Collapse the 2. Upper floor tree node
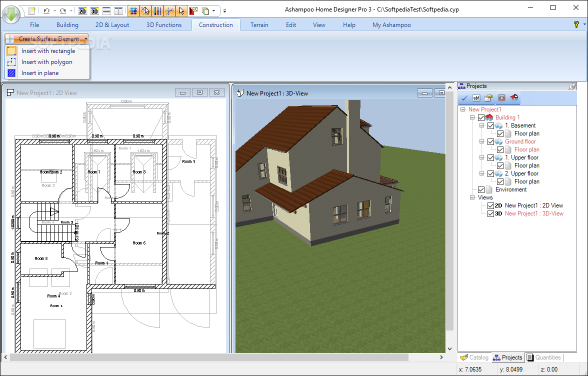The height and width of the screenshot is (376, 588). pyautogui.click(x=482, y=173)
